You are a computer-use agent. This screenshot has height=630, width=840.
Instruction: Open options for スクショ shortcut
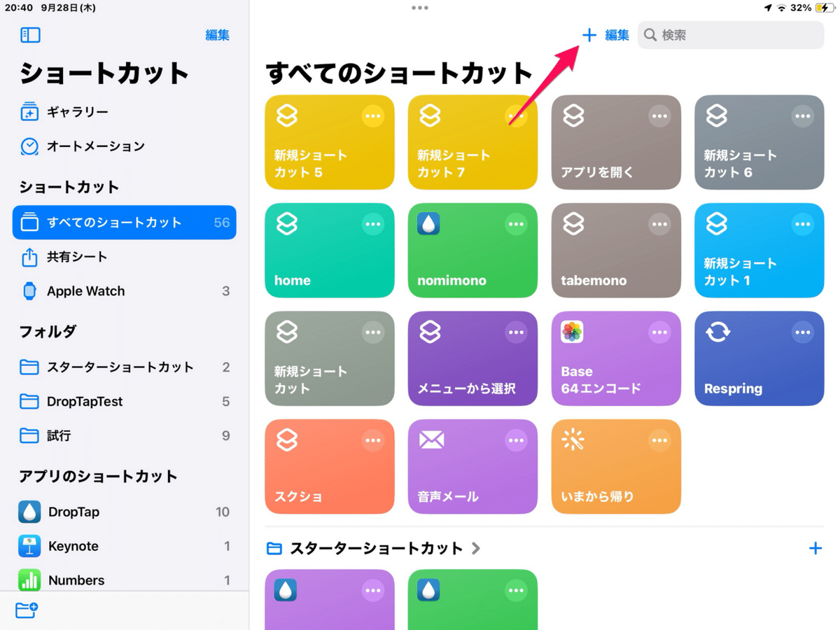click(x=373, y=440)
